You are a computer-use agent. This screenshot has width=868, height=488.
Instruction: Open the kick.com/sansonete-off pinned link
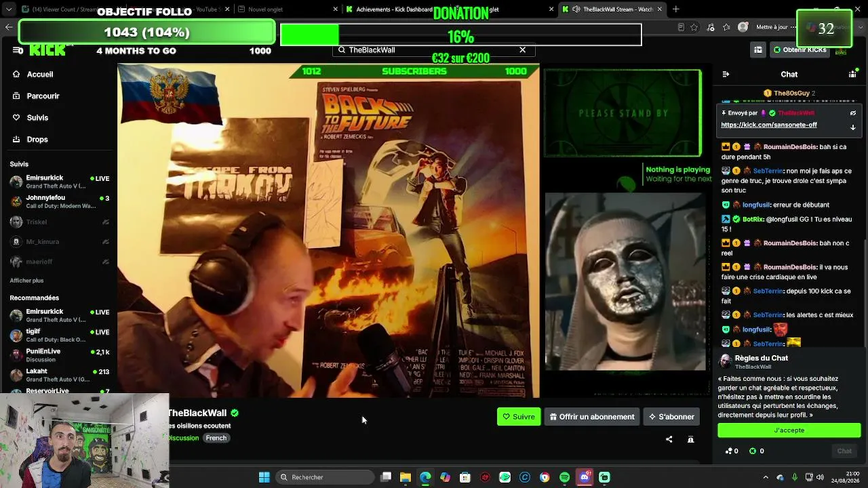coord(769,125)
